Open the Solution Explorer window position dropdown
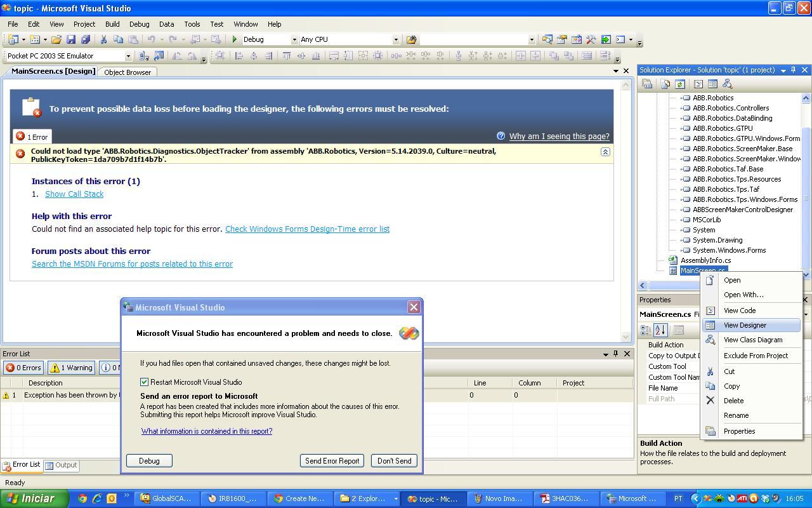The image size is (812, 508). pyautogui.click(x=783, y=70)
